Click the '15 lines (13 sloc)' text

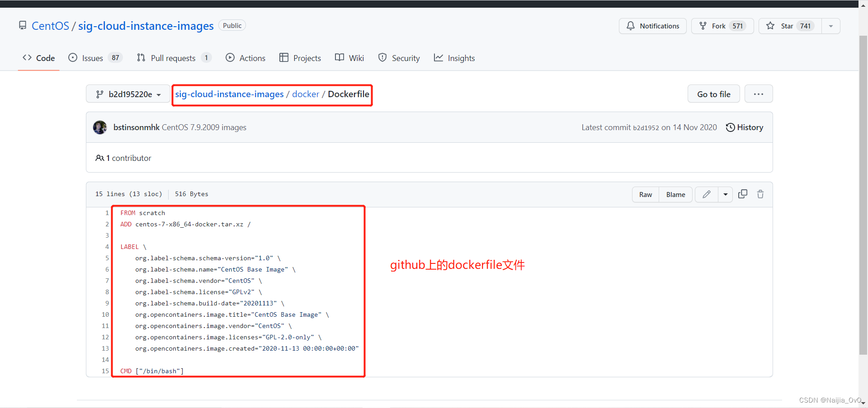click(129, 194)
